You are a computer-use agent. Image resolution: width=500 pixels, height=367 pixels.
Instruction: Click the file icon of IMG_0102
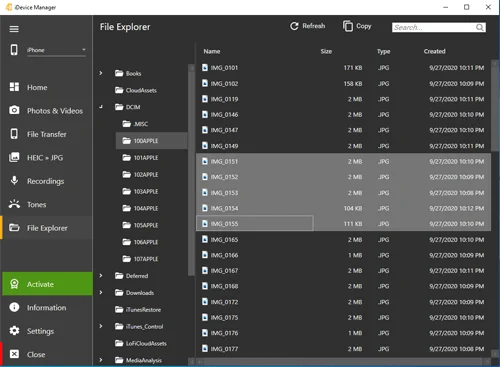tap(205, 83)
